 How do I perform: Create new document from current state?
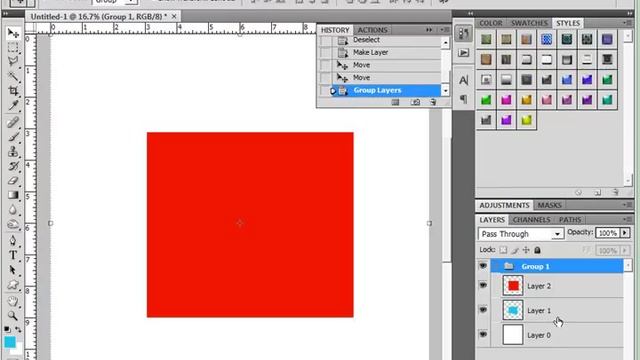(395, 102)
